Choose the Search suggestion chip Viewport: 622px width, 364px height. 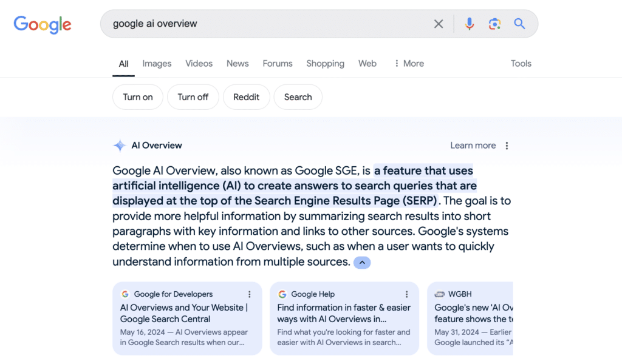(298, 97)
